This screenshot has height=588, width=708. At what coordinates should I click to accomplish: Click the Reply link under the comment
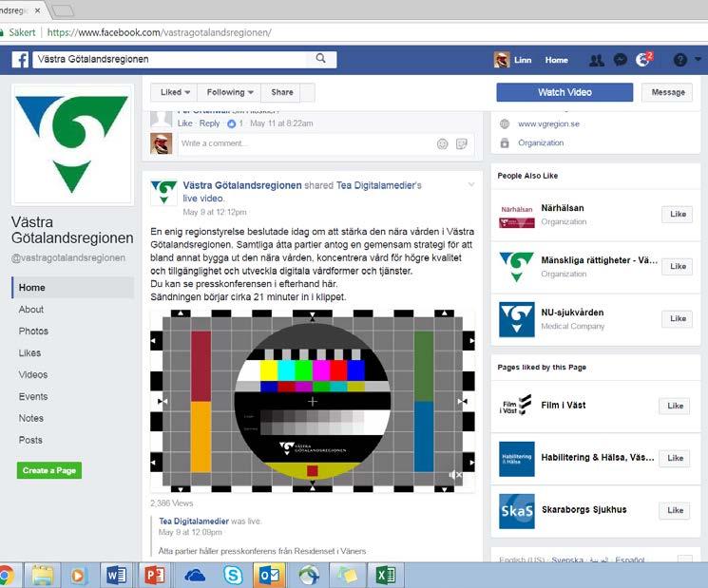209,123
